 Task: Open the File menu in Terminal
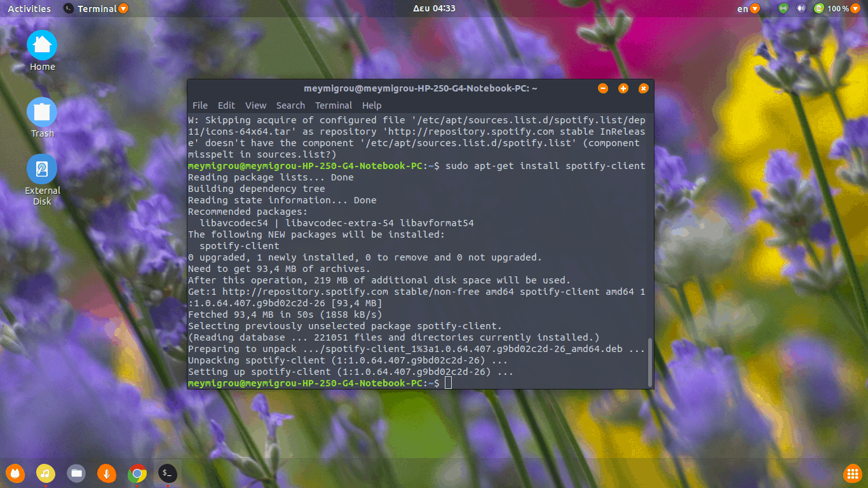200,105
